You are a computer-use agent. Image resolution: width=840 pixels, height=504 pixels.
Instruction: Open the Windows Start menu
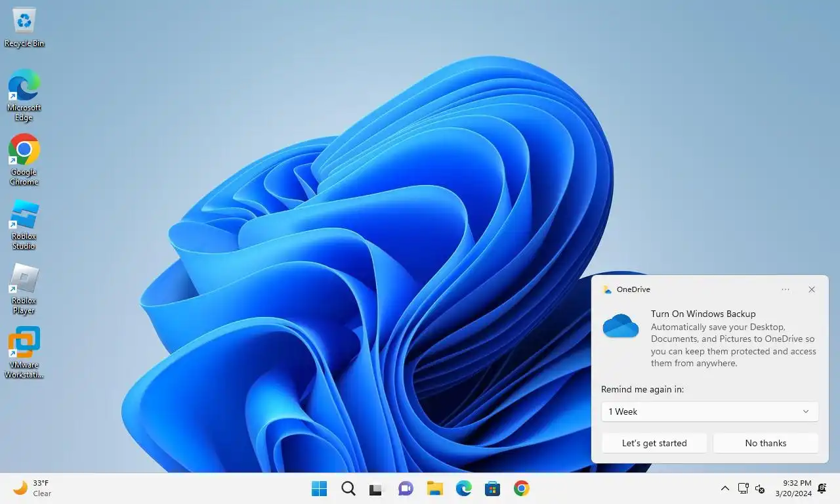(x=320, y=488)
